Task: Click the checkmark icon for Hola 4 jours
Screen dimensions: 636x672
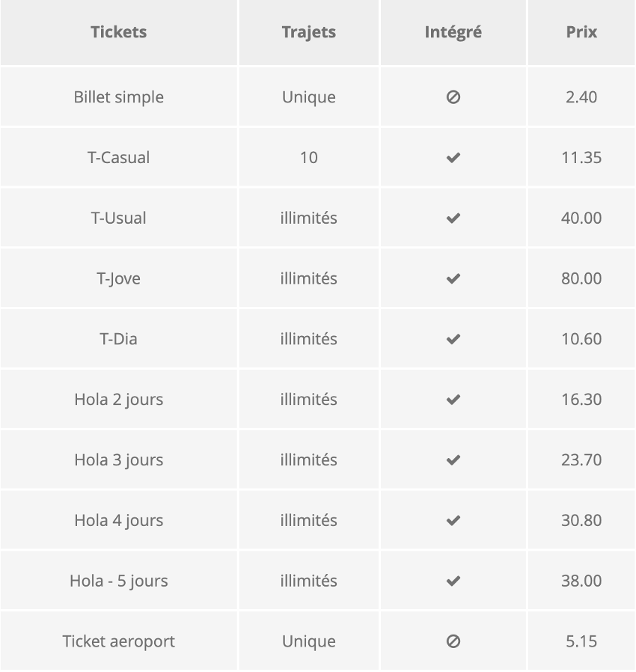Action: 453,520
